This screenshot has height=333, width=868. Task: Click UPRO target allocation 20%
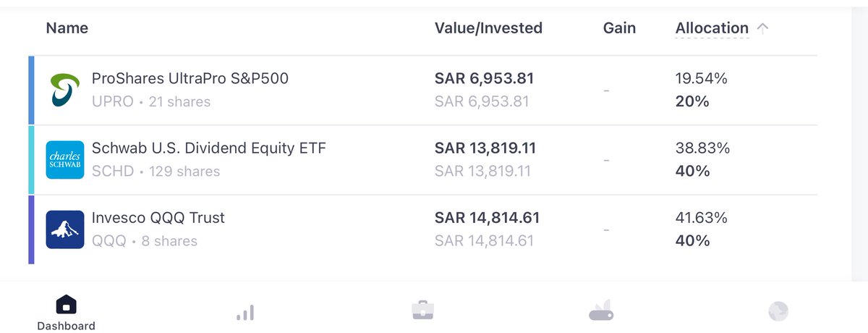692,101
